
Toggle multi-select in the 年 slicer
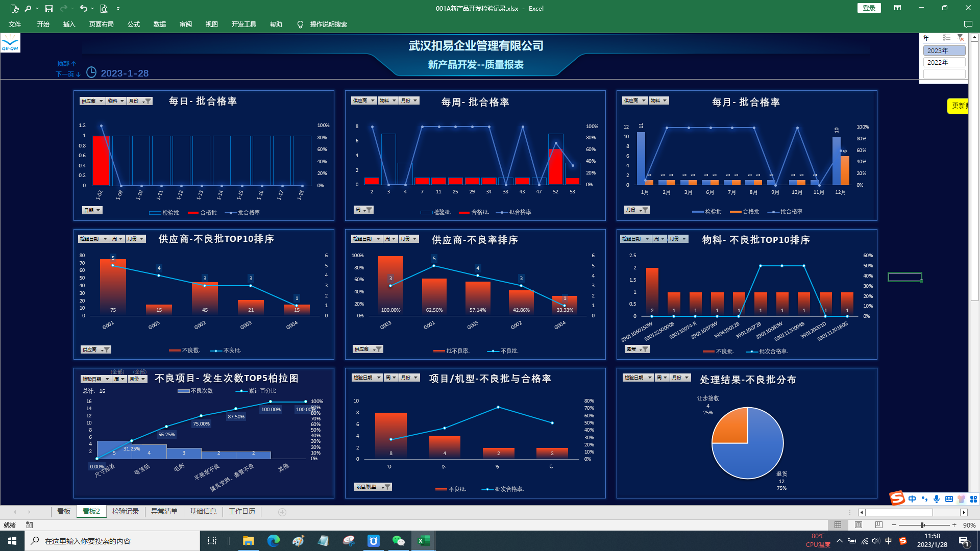pyautogui.click(x=946, y=38)
